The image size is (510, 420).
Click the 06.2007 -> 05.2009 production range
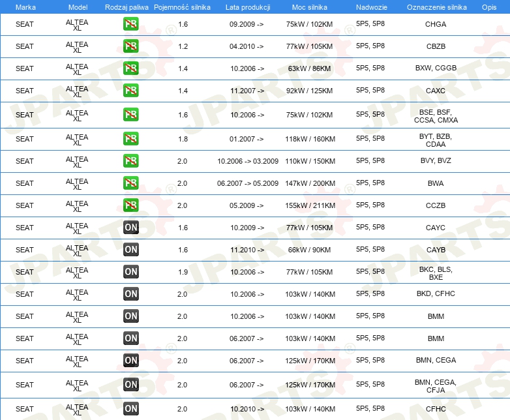(x=248, y=183)
